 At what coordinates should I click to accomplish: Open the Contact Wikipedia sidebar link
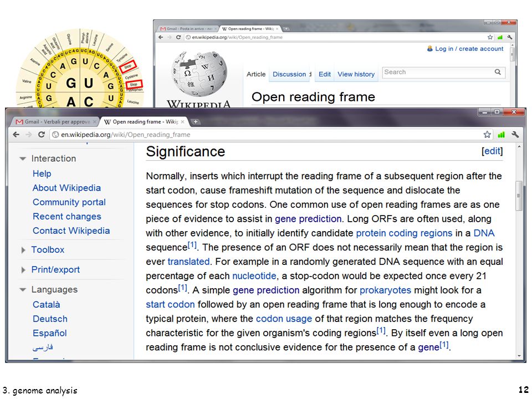click(x=71, y=231)
